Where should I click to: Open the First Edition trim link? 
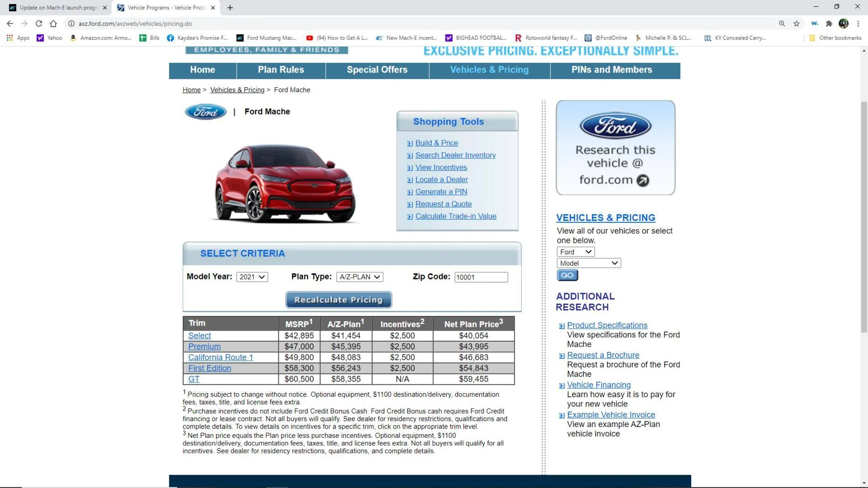(209, 368)
